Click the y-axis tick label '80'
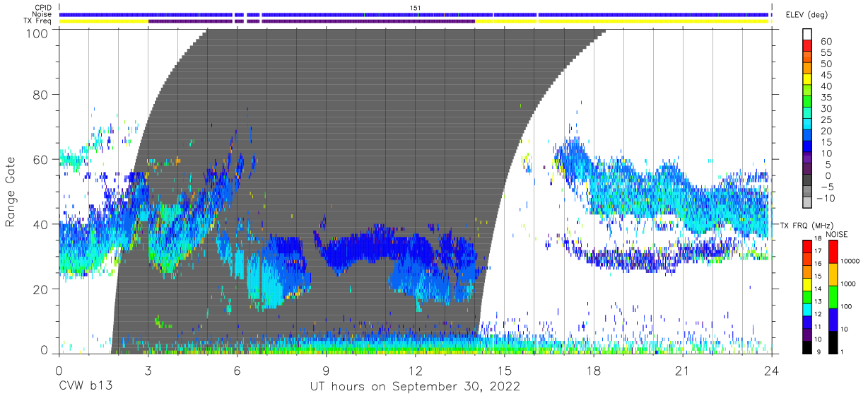The width and height of the screenshot is (868, 401). click(42, 95)
